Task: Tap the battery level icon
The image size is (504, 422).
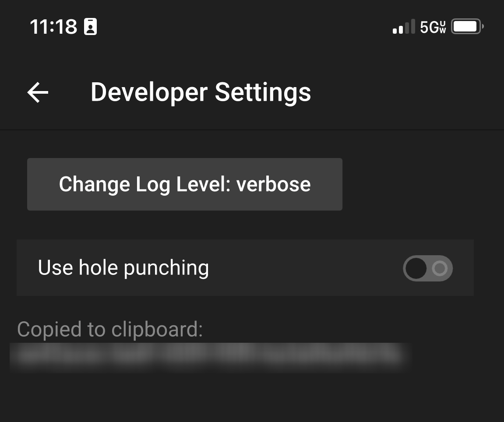Action: (x=467, y=26)
